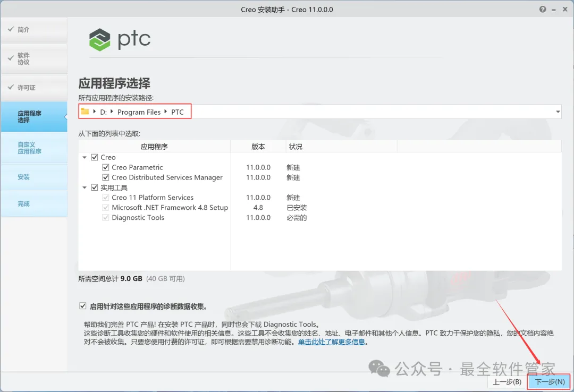Image resolution: width=574 pixels, height=392 pixels.
Task: Click the 上一步(B) button
Action: [x=508, y=382]
